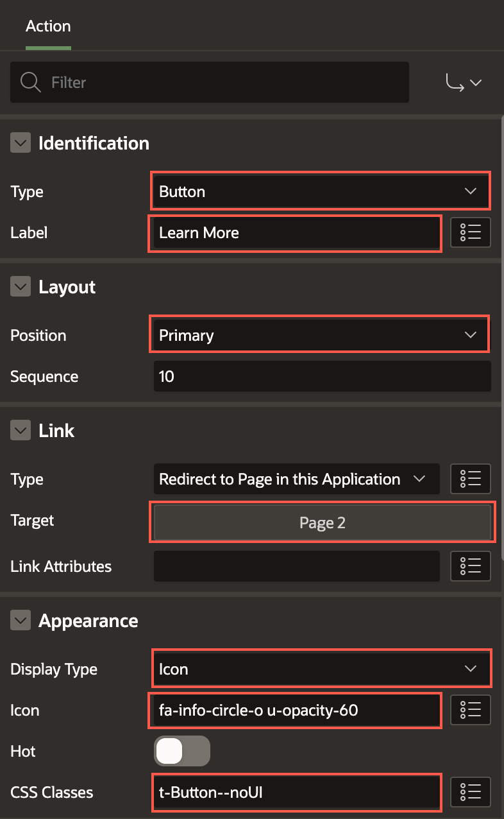Click list icon next to Link Type
This screenshot has height=819, width=504.
pyautogui.click(x=471, y=479)
